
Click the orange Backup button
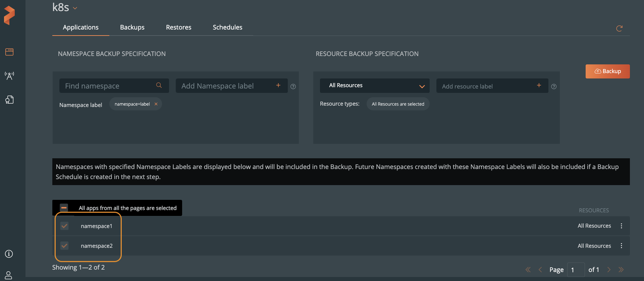pyautogui.click(x=607, y=71)
